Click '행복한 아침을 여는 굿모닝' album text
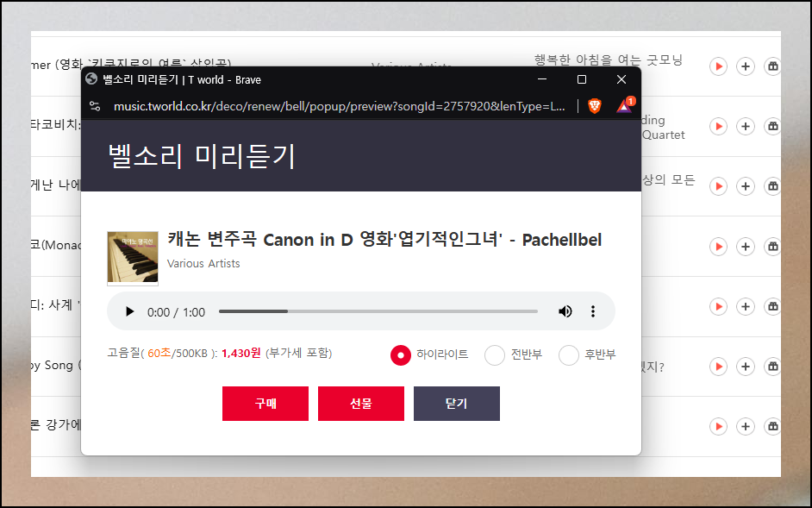812x508 pixels. (609, 60)
